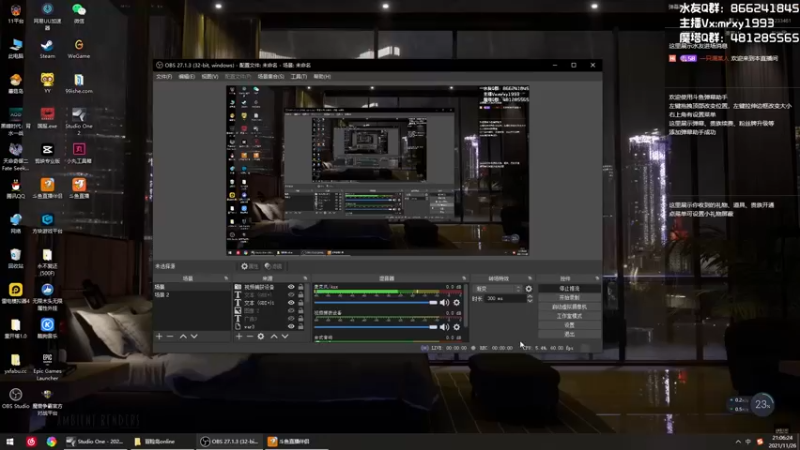The width and height of the screenshot is (800, 450).
Task: Open the Kugou music K icon
Action: (x=47, y=328)
